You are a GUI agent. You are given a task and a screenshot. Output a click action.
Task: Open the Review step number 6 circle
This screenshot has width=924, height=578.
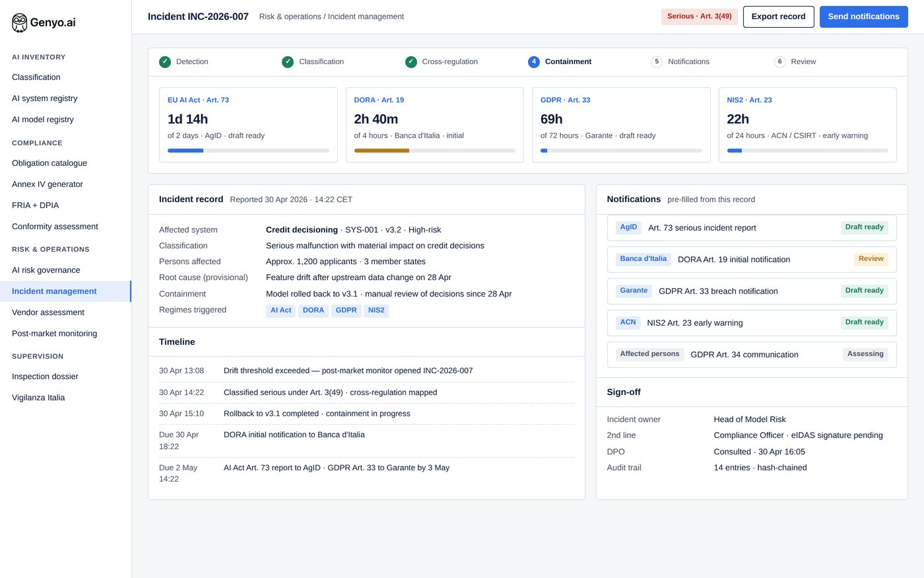(780, 61)
